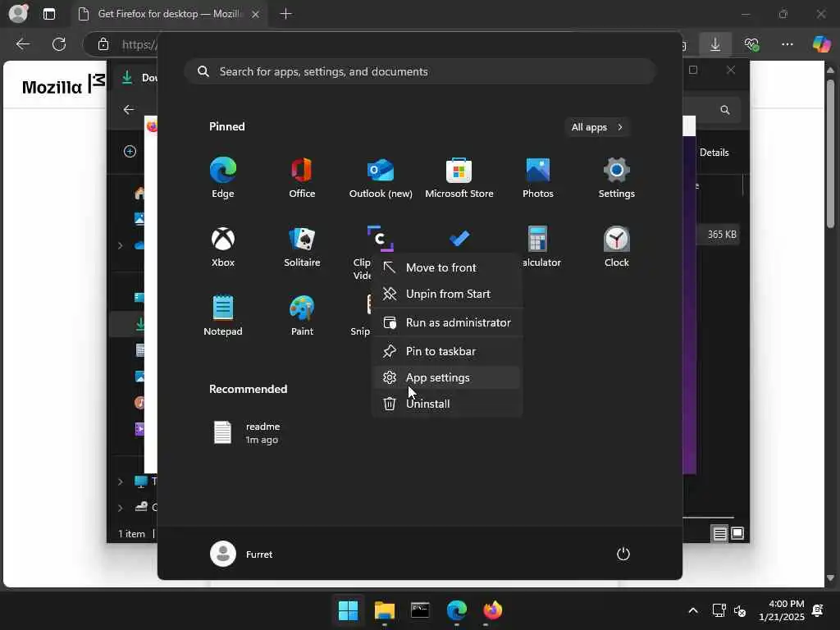840x630 pixels.
Task: Select Pin to taskbar option
Action: point(447,351)
